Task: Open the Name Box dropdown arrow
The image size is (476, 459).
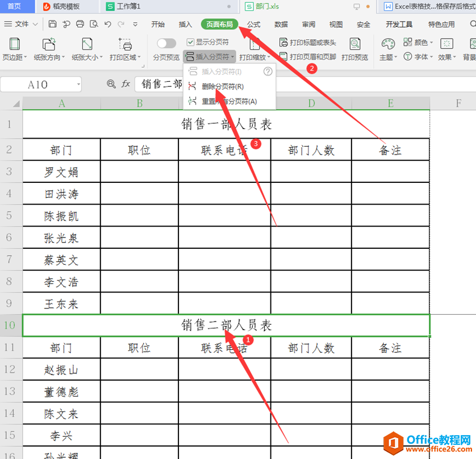Action: [x=78, y=85]
